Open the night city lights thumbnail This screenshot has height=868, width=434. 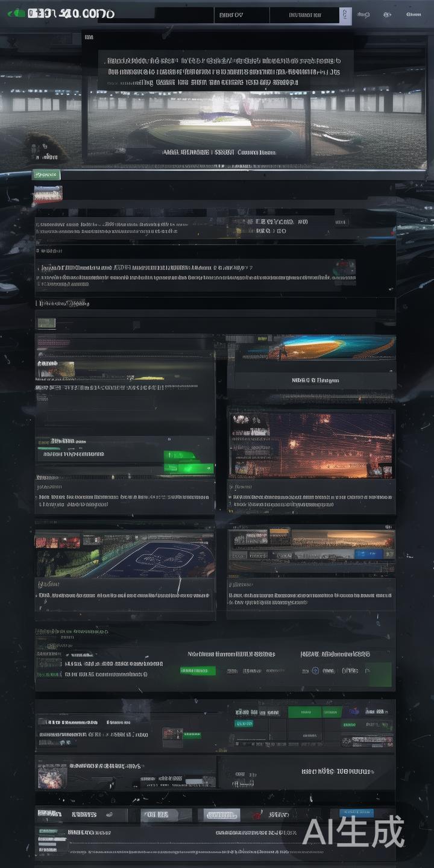311,445
